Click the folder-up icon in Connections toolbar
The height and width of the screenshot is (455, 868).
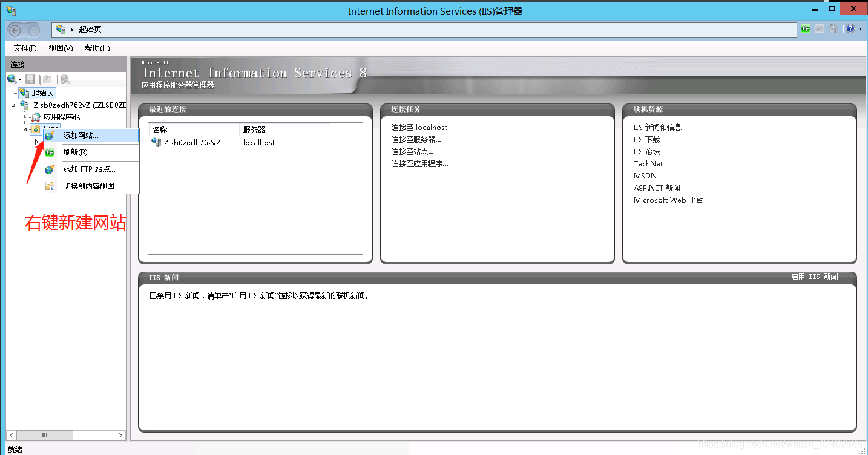click(x=47, y=79)
